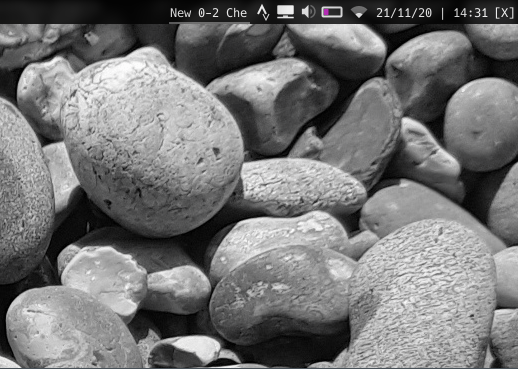
Task: Click the clock showing 14:31
Action: click(470, 13)
